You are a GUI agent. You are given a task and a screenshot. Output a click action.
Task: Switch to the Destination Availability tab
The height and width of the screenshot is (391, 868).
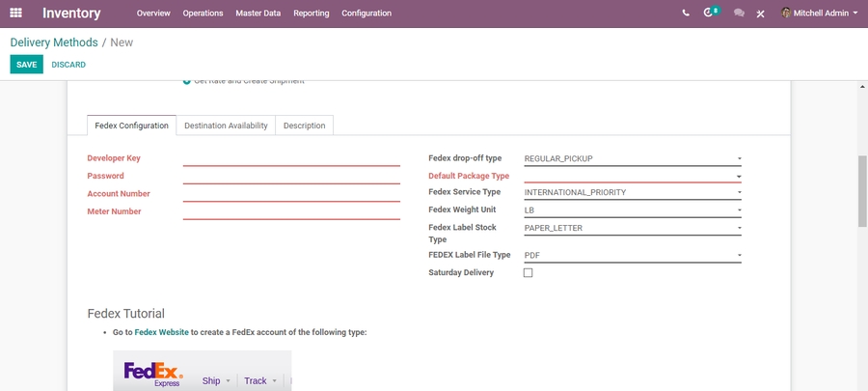(226, 126)
